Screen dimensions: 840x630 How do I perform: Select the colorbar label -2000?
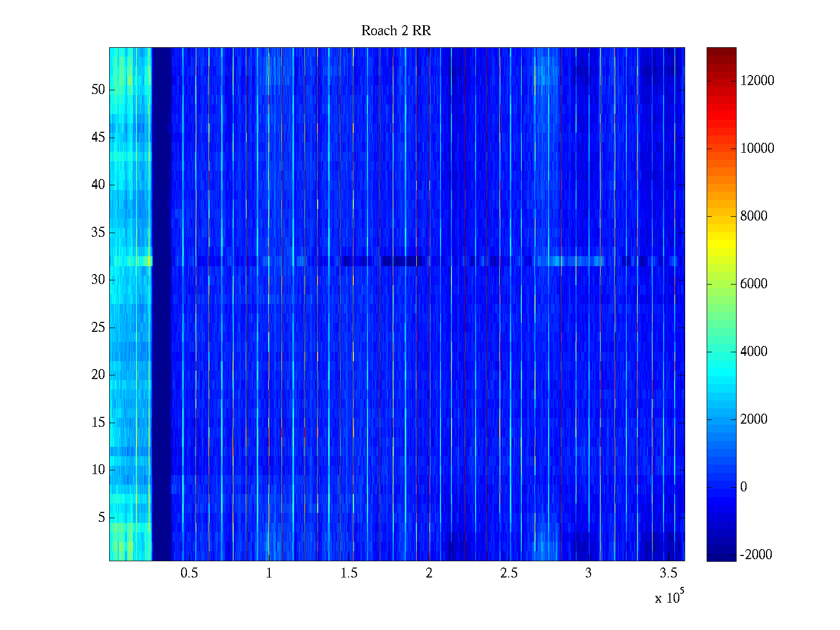pyautogui.click(x=755, y=555)
